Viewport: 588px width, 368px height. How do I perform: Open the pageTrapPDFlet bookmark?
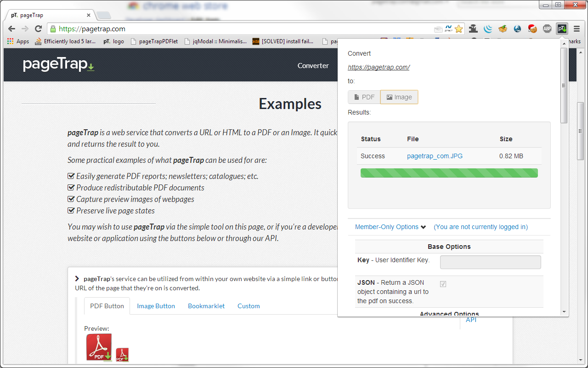tap(154, 41)
